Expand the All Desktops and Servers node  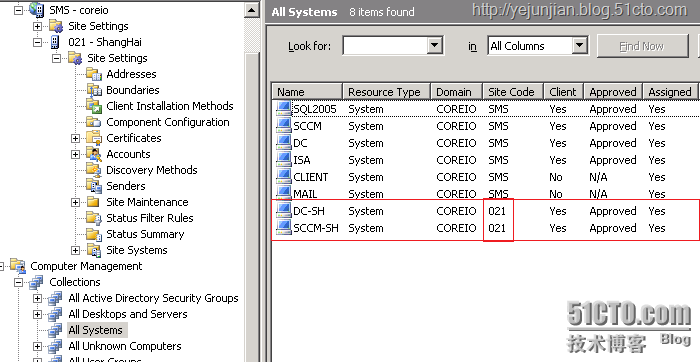tap(38, 315)
